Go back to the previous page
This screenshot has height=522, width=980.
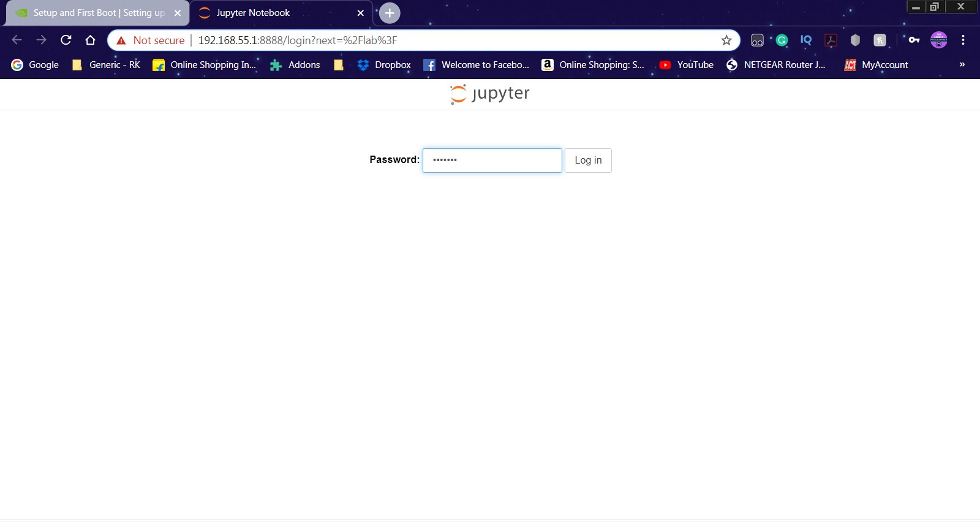click(17, 40)
